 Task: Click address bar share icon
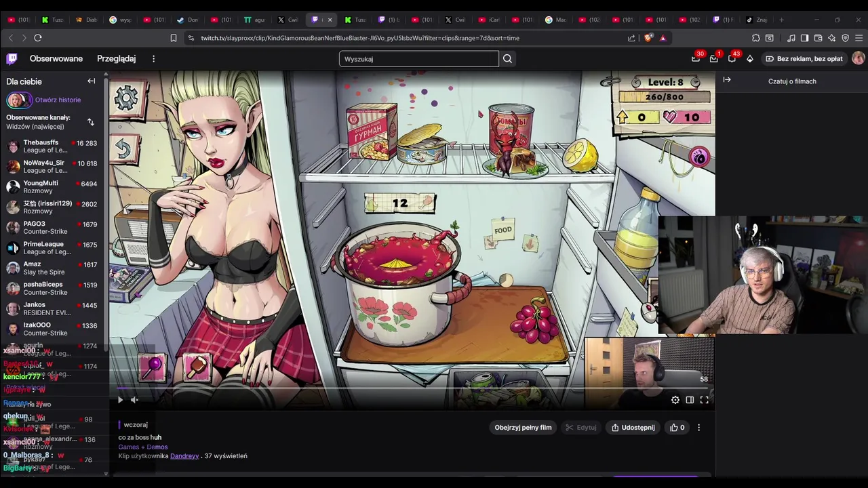click(x=631, y=38)
